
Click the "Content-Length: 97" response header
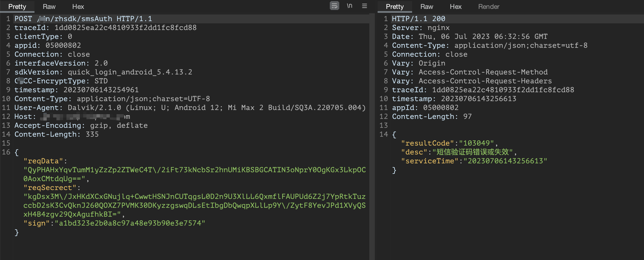click(x=432, y=117)
